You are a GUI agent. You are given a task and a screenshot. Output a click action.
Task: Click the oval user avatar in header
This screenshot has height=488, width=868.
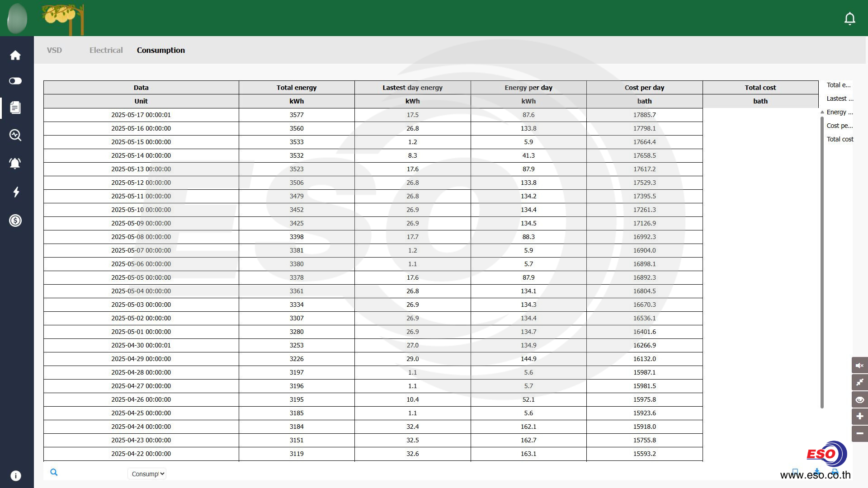(x=17, y=18)
